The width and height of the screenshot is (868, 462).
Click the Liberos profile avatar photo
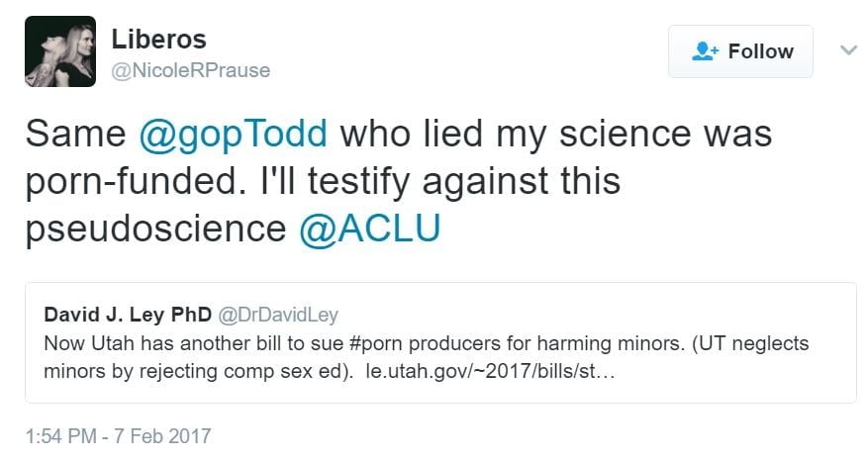click(60, 51)
